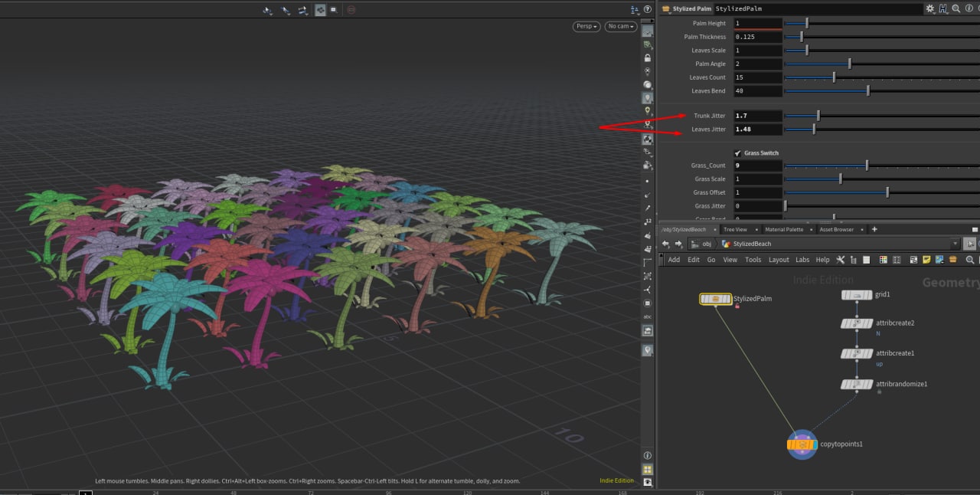Click the wrench icon beside the Help menu
The image size is (980, 495).
pyautogui.click(x=840, y=260)
